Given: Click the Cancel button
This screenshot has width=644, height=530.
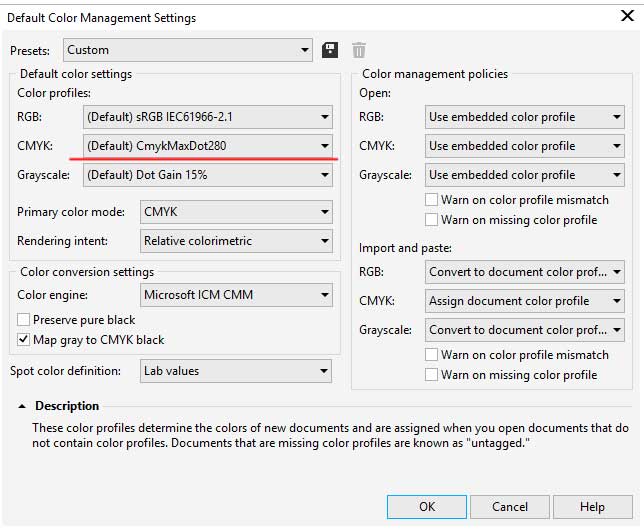Looking at the screenshot, I should tap(510, 507).
